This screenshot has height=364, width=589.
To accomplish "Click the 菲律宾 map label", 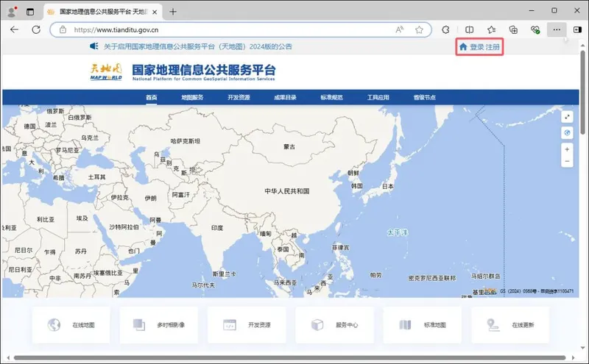I will point(340,247).
